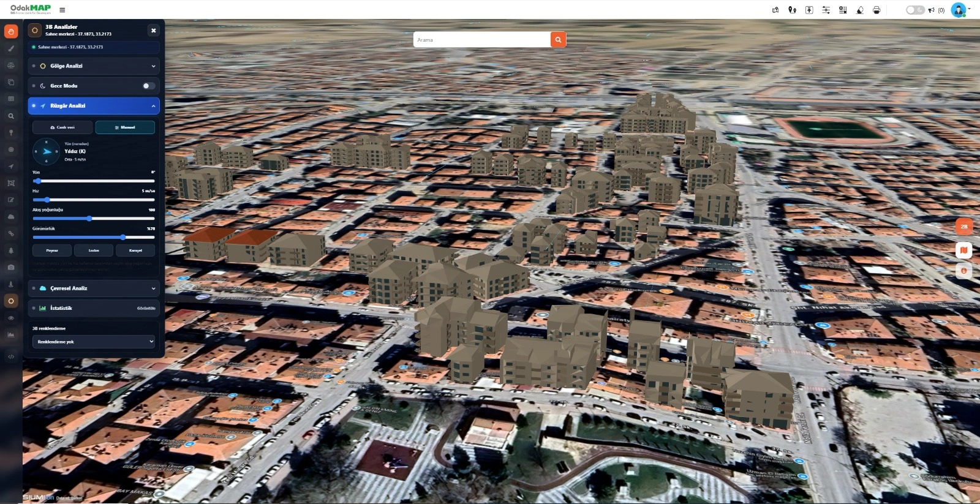Open the user profile avatar menu
The width and height of the screenshot is (980, 504).
(959, 10)
